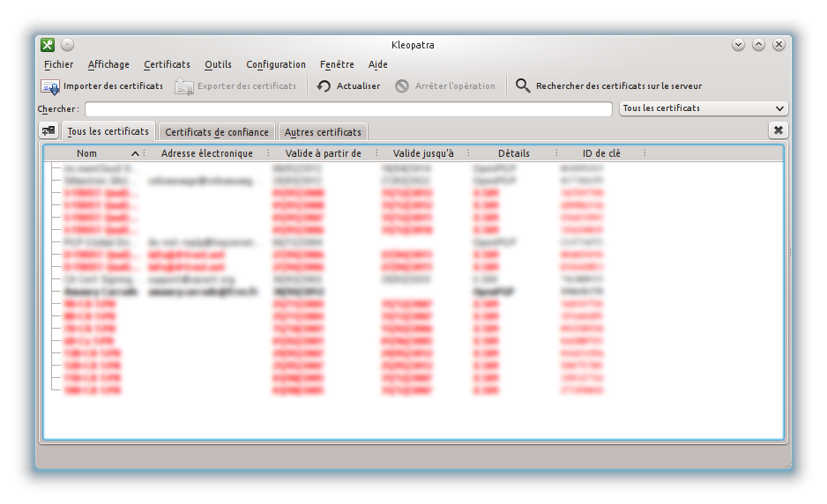Click the ID de clé column header
This screenshot has height=504, width=827.
(600, 153)
